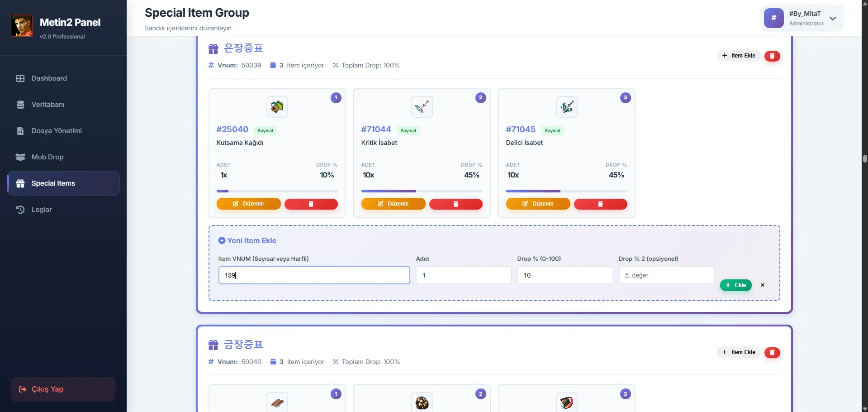Click the Metin2 Panel logo avatar
Image resolution: width=868 pixels, height=412 pixels.
click(22, 26)
